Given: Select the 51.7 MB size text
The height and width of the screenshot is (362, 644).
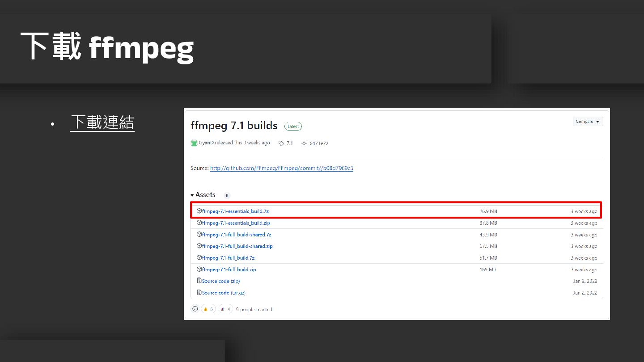Looking at the screenshot, I should tap(488, 257).
